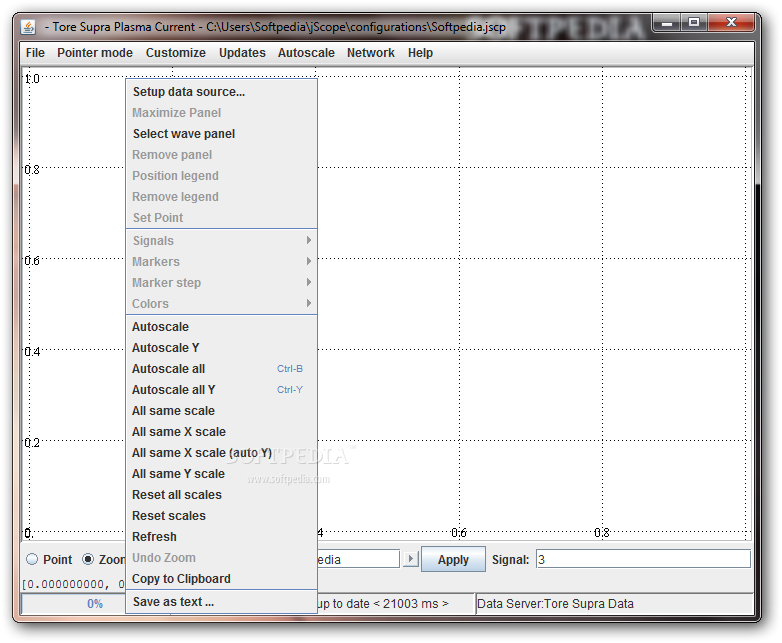
Task: Close the jScope window
Action: pos(731,22)
